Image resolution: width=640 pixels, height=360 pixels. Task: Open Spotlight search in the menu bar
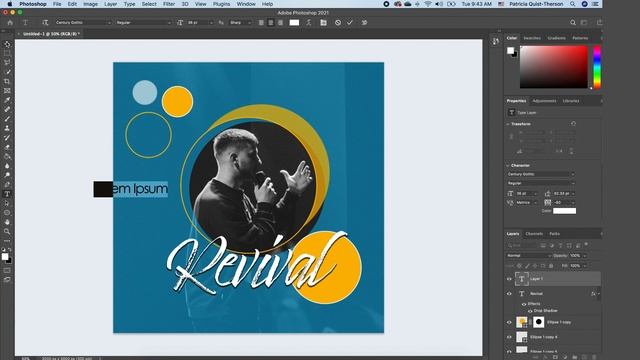(x=573, y=4)
